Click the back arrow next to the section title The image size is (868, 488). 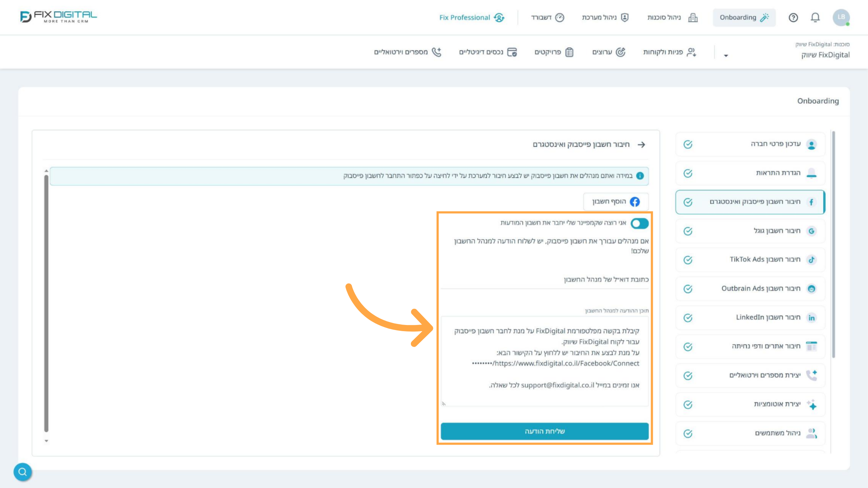coord(641,145)
